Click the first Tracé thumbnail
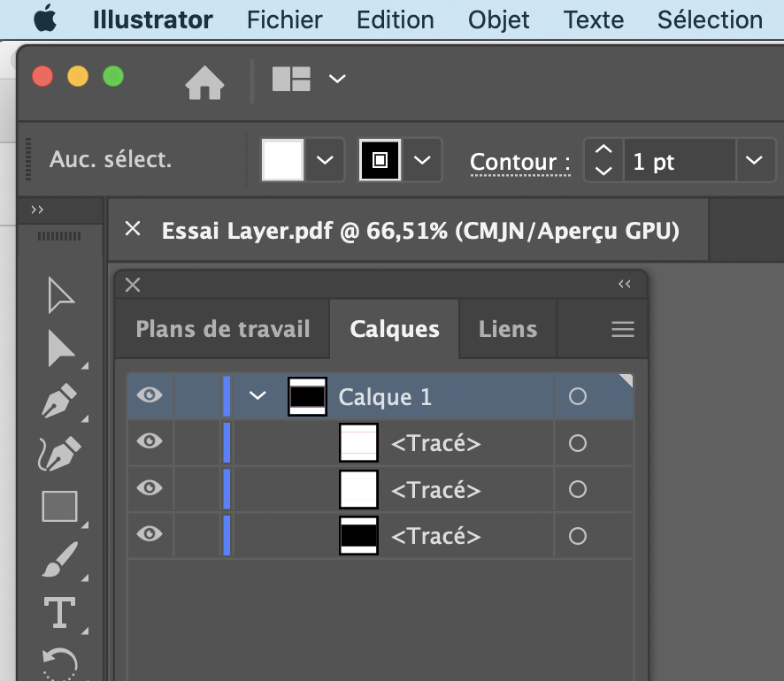The width and height of the screenshot is (784, 681). click(x=358, y=443)
